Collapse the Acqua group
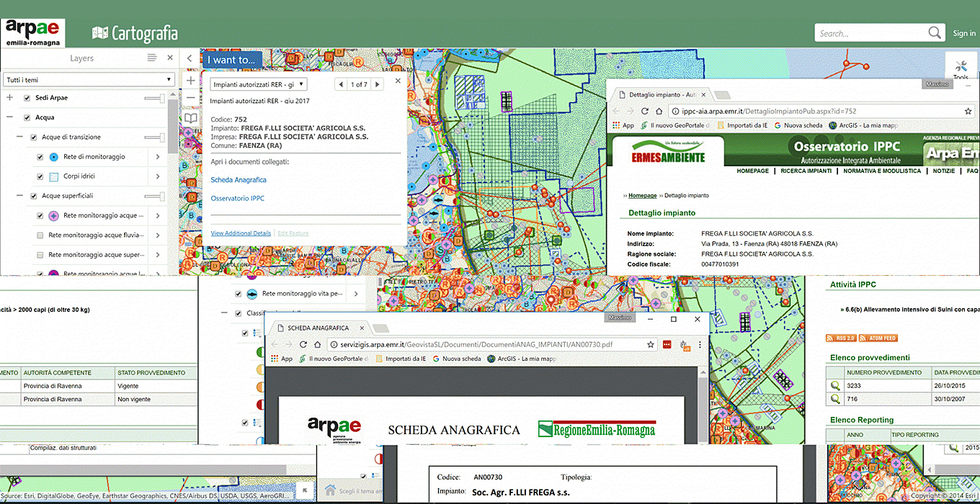The image size is (980, 504). tap(9, 117)
